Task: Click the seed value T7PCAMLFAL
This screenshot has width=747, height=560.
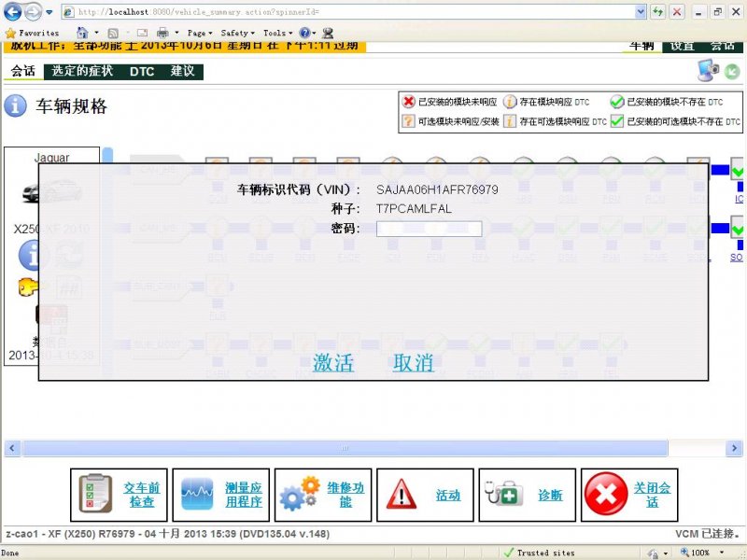Action: 414,208
